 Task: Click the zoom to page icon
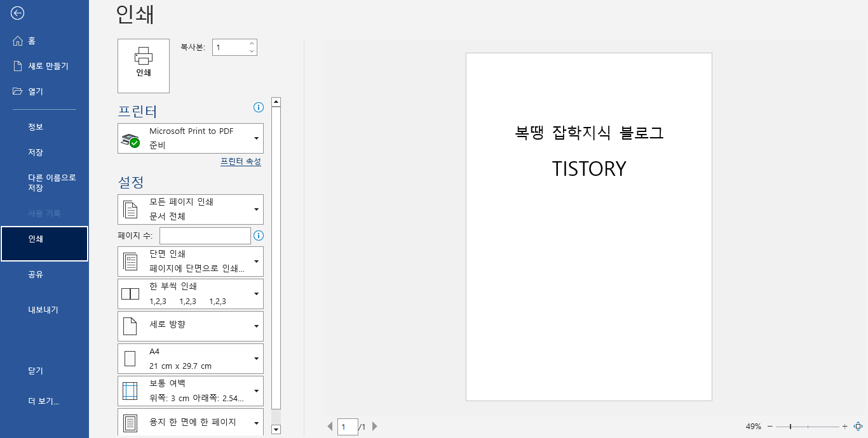[858, 427]
